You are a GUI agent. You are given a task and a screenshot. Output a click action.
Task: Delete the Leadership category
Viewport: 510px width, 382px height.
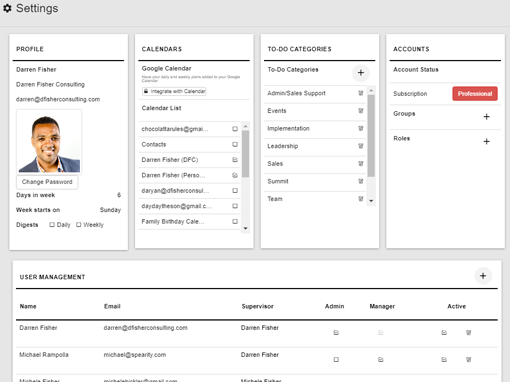pyautogui.click(x=361, y=146)
